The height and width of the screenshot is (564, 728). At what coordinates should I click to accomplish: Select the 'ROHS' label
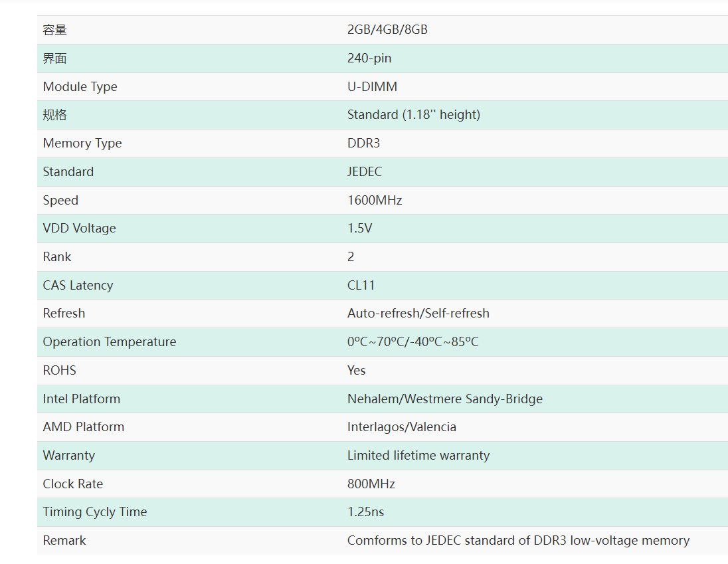(59, 371)
